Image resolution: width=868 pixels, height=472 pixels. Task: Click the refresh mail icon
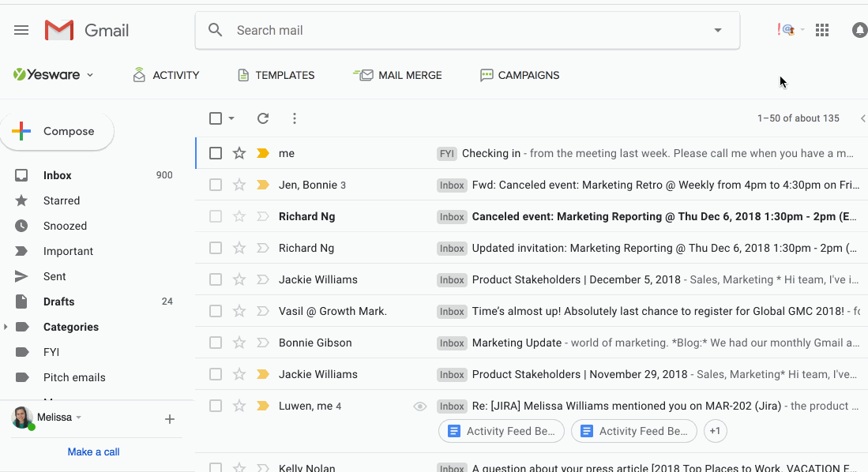click(x=263, y=118)
